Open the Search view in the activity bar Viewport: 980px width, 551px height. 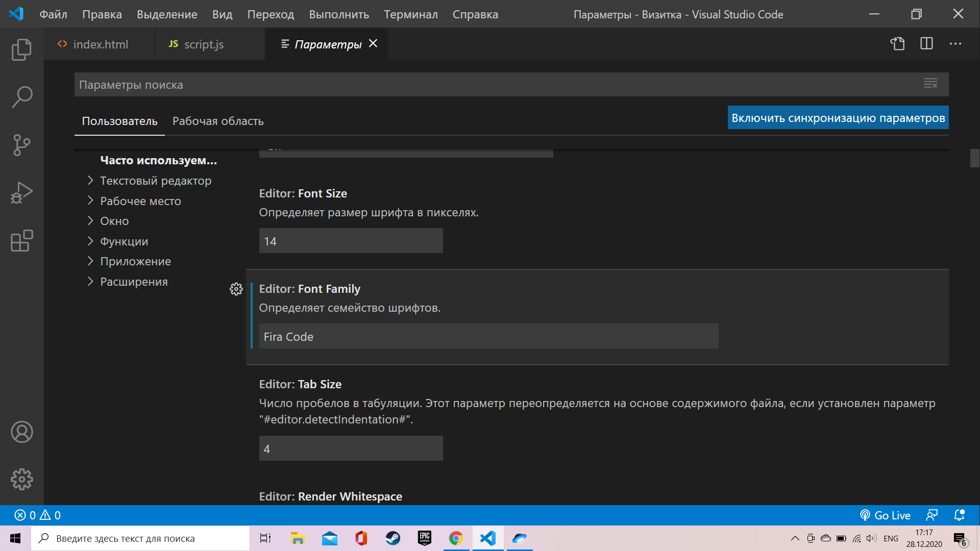21,97
